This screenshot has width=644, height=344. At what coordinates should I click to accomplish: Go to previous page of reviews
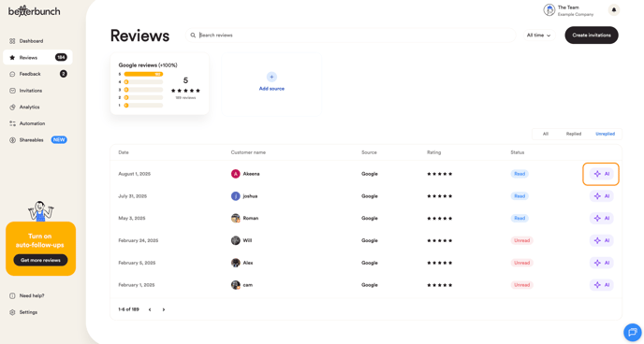150,310
